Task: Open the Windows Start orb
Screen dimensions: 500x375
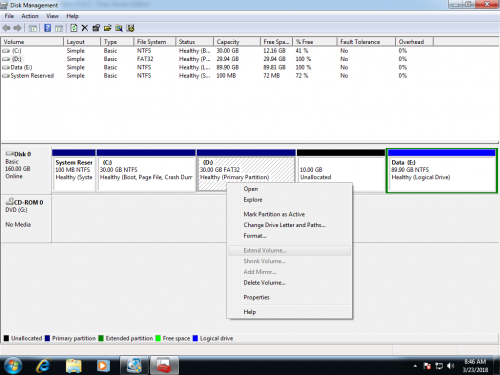Action: click(12, 366)
